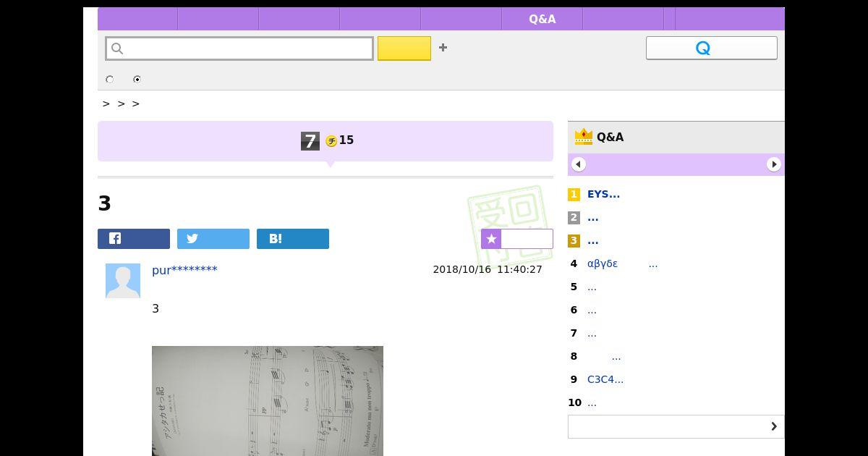
Task: Click the user avatar image
Action: tap(123, 281)
